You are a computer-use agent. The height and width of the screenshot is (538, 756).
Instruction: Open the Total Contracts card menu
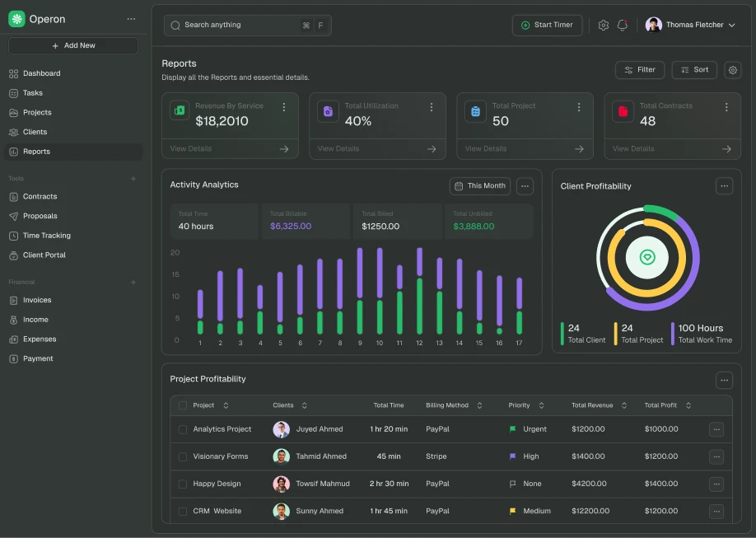[x=726, y=106]
